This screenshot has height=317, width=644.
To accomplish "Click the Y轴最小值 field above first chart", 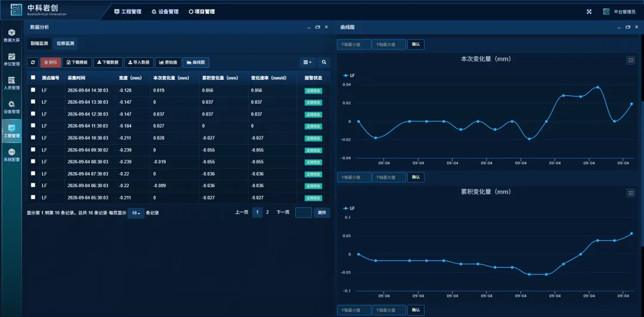I will tap(354, 44).
